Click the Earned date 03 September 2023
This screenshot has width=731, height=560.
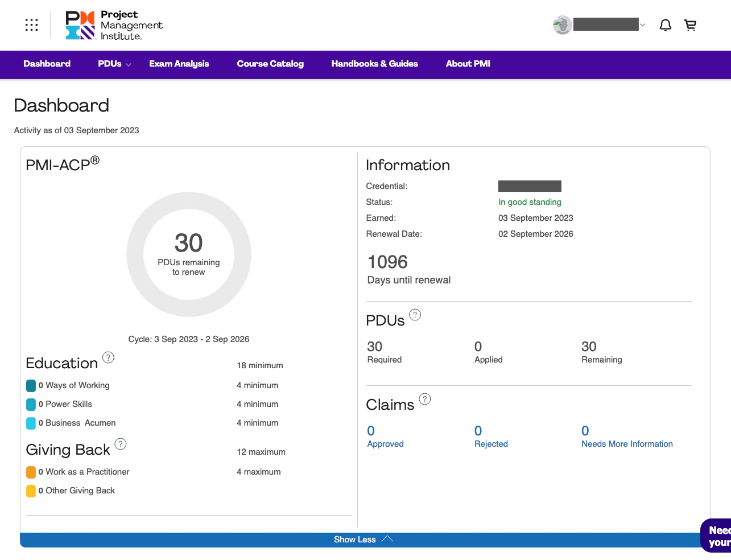click(536, 218)
